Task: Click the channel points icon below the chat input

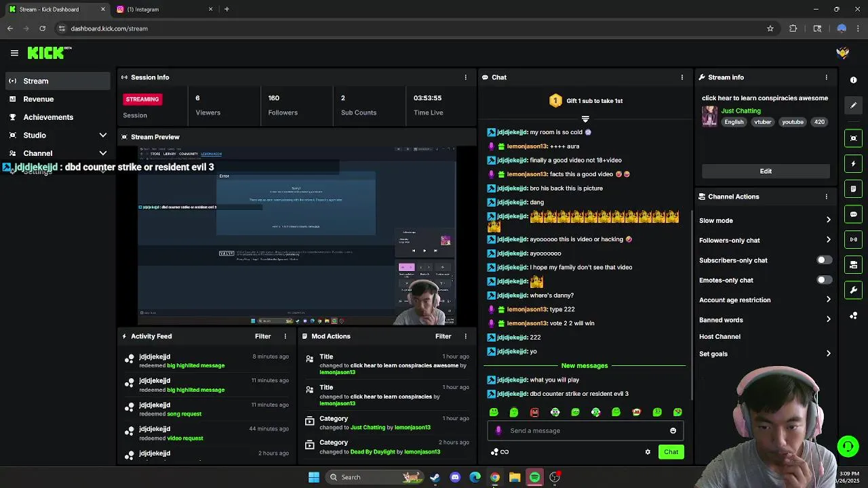Action: (495, 452)
